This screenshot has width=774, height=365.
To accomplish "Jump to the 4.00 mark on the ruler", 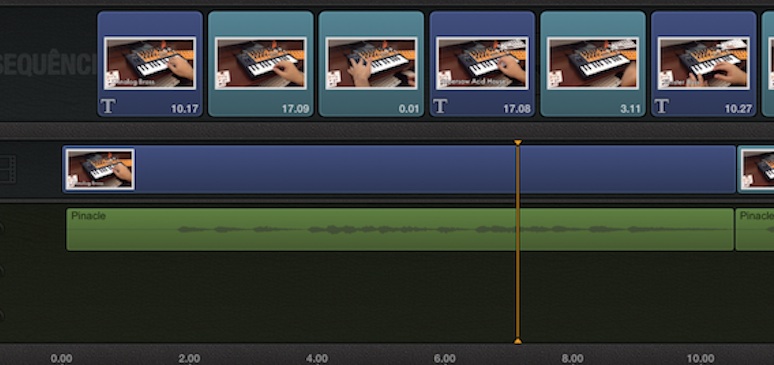I will point(317,359).
